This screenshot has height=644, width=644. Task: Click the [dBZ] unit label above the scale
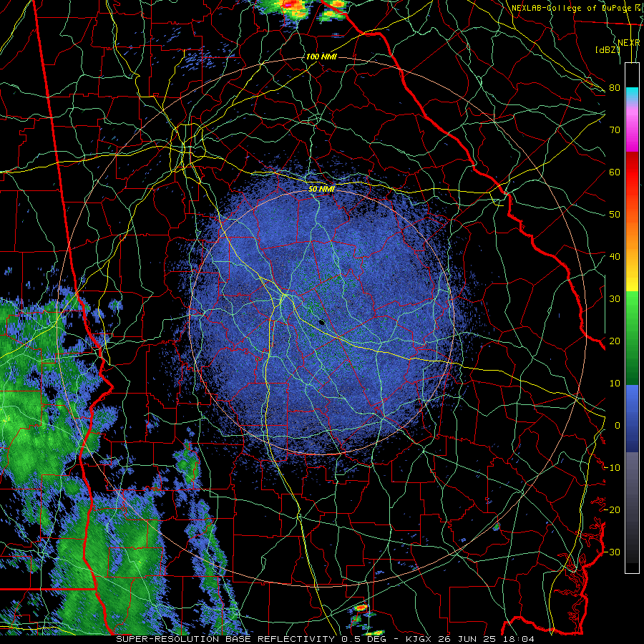point(607,50)
